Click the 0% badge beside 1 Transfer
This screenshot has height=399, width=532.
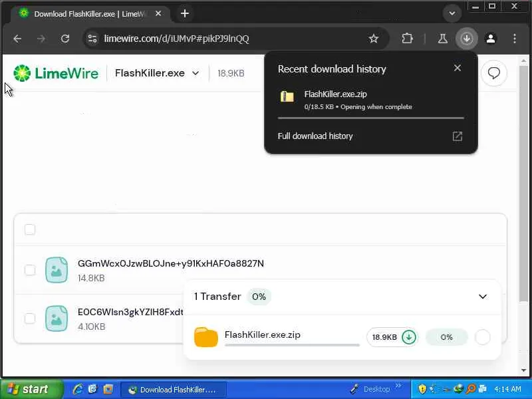click(x=259, y=297)
